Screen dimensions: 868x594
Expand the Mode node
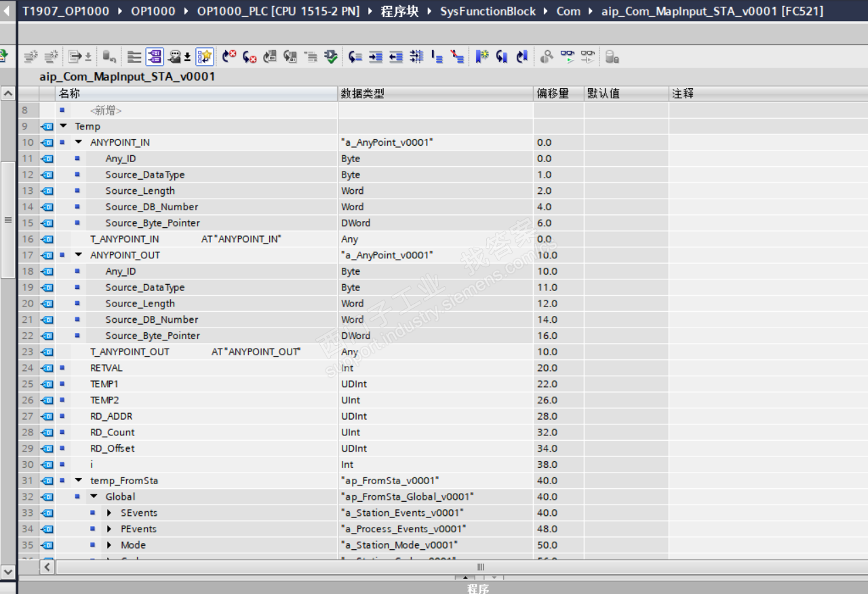[x=109, y=545]
